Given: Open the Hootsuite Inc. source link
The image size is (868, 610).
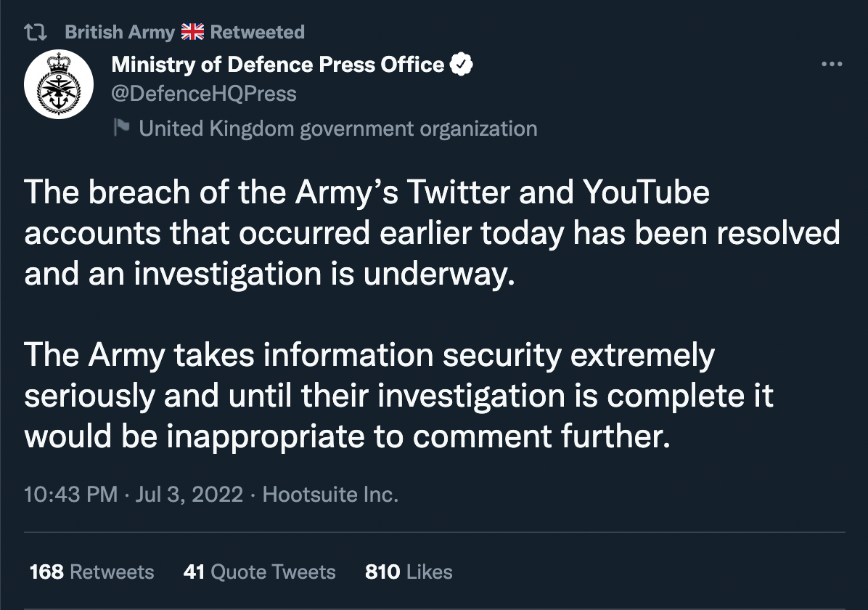Looking at the screenshot, I should (330, 495).
